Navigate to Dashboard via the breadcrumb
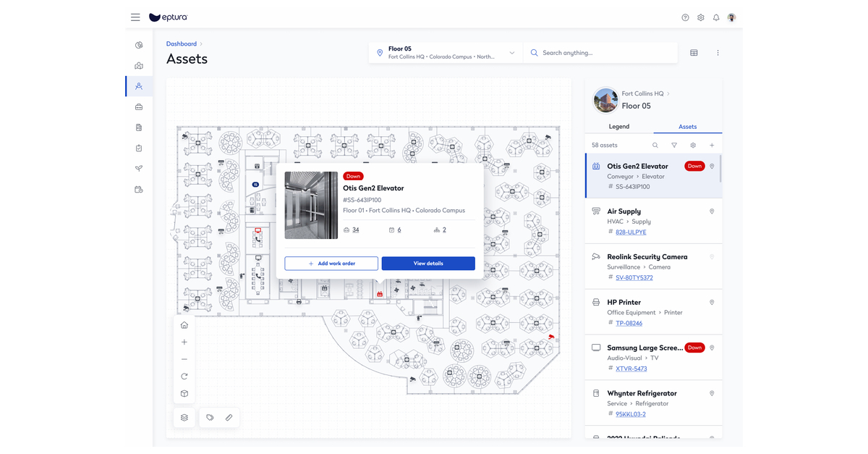This screenshot has width=868, height=454. [181, 43]
